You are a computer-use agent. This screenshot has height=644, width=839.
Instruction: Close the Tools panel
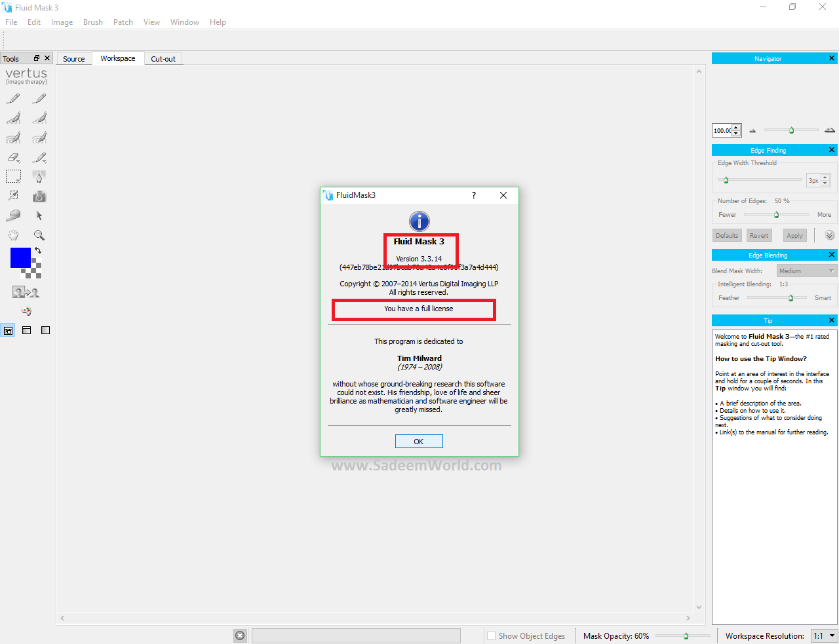pos(47,58)
